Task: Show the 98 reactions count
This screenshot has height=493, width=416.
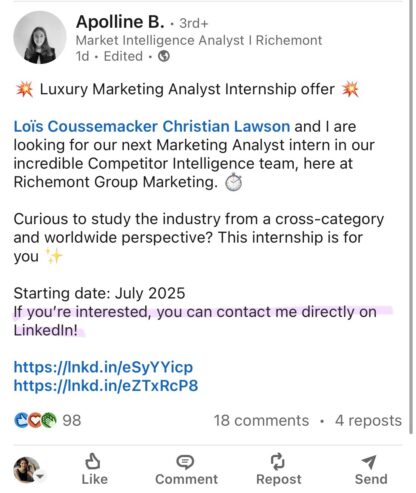Action: 72,421
